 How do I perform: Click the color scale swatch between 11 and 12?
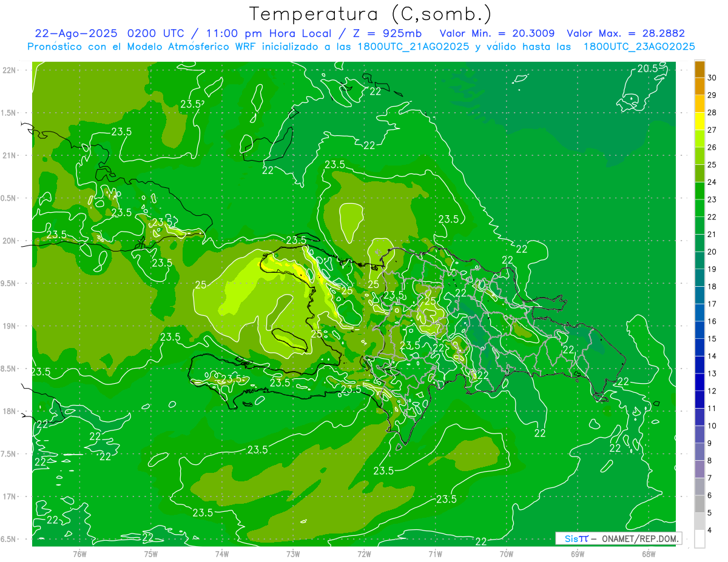coord(699,400)
